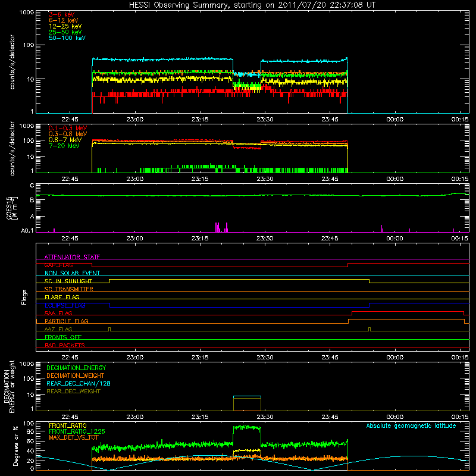Click the FRONTS_OFF flag label
The image size is (476, 476).
point(63,337)
